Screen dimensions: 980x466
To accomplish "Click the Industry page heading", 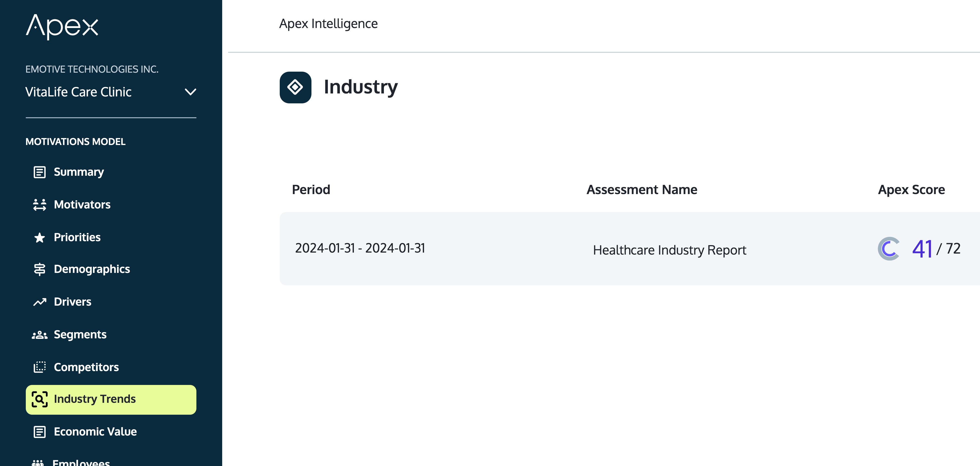I will click(x=361, y=87).
